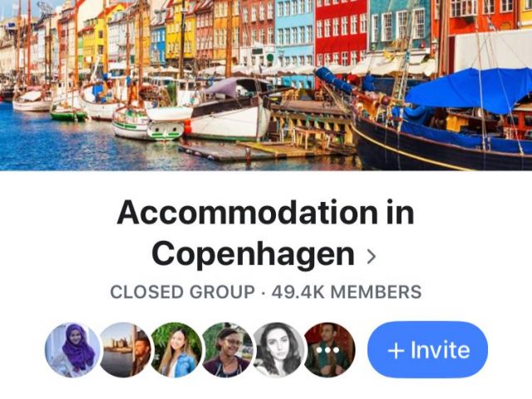
Task: Click the CLOSED GROUP privacy label
Action: coord(183,292)
